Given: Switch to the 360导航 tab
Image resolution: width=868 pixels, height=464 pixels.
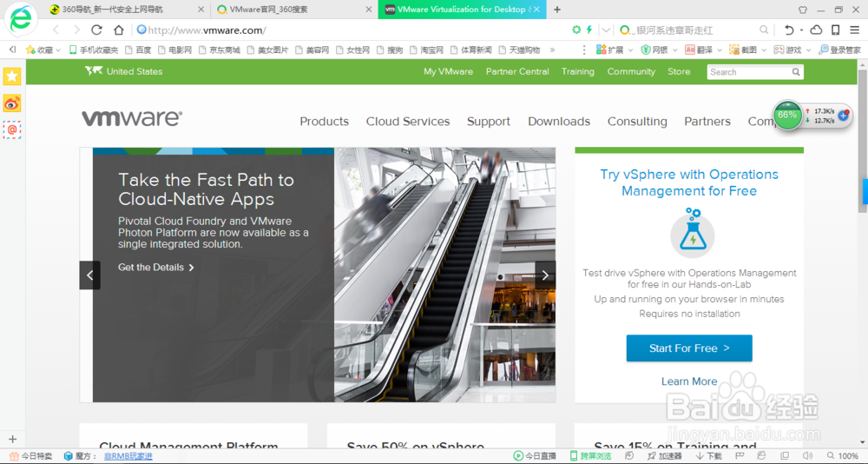Looking at the screenshot, I should coord(124,10).
